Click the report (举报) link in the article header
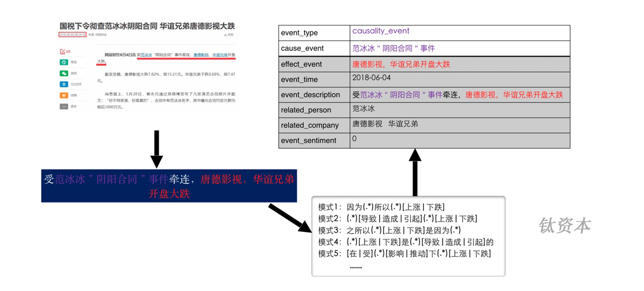 [229, 35]
